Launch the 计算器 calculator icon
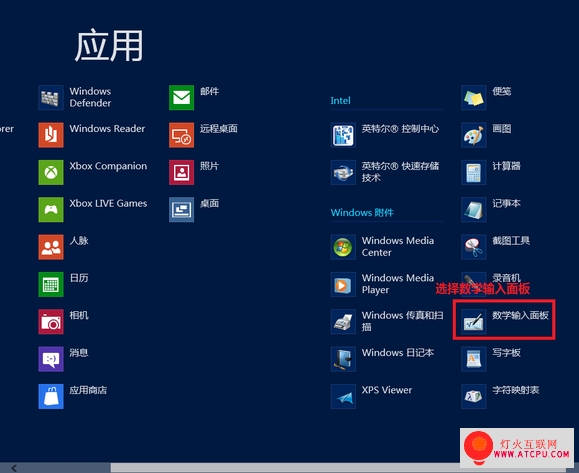Viewport: 579px width, 473px height. point(474,172)
